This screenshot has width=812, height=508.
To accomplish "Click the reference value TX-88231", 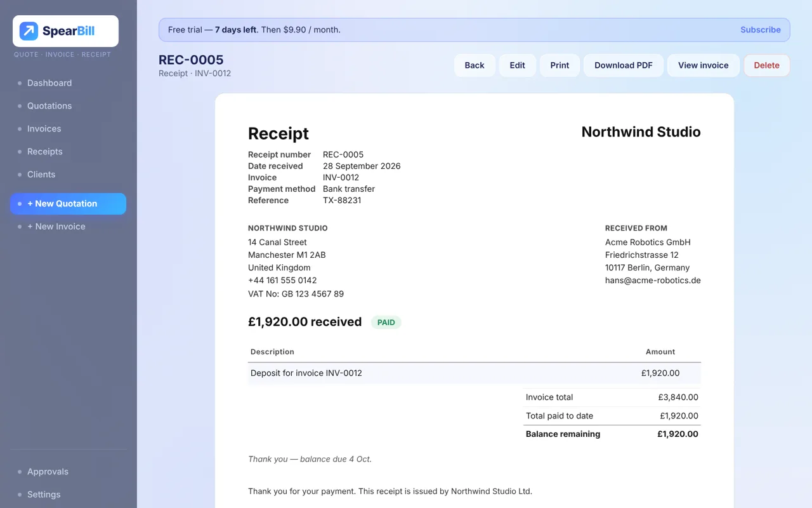I will [x=342, y=201].
